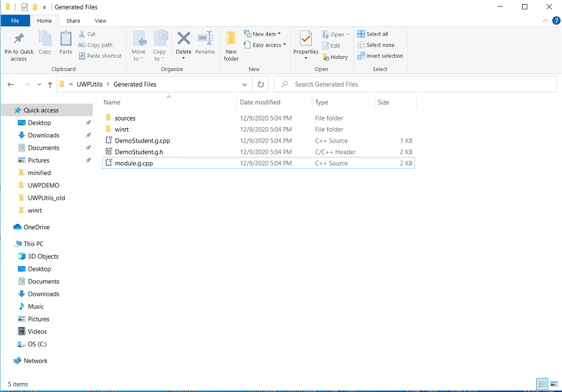
Task: Switch to the Home ribbon tab
Action: (44, 21)
